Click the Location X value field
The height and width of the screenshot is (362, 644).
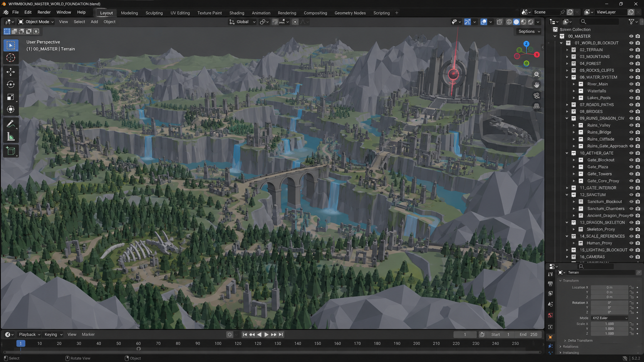[x=609, y=287]
